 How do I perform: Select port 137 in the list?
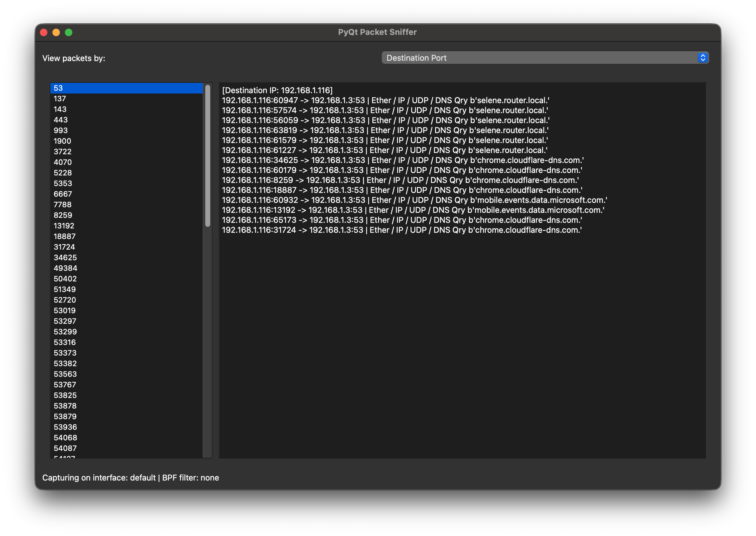coord(60,99)
